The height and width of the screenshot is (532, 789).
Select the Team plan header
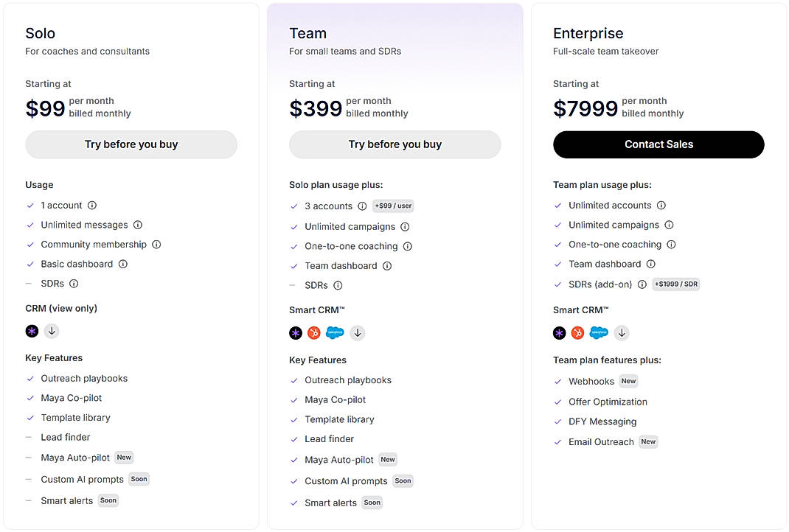click(307, 32)
